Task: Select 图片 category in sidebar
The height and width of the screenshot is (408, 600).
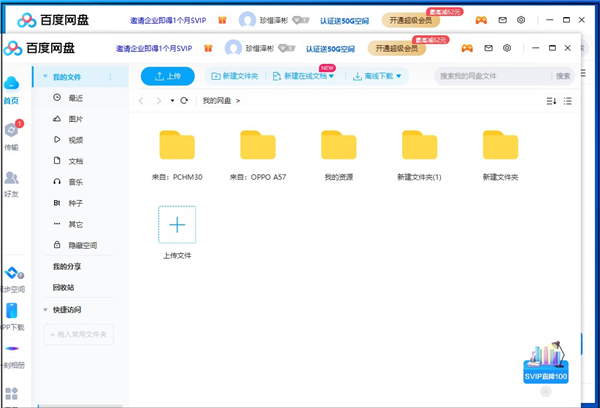Action: click(x=76, y=119)
